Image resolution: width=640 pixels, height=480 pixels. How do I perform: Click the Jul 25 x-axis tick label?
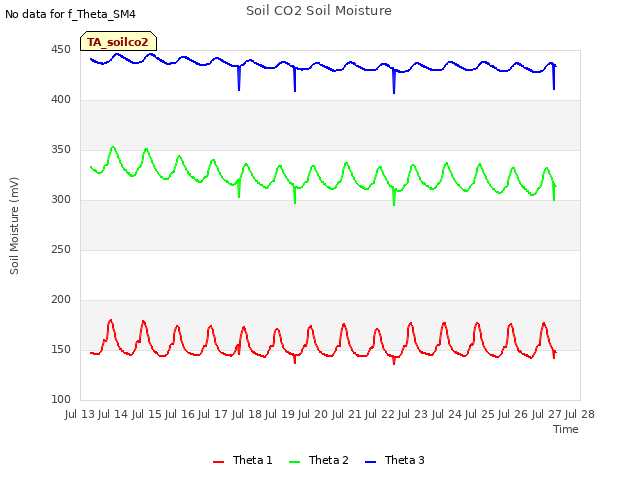480,414
